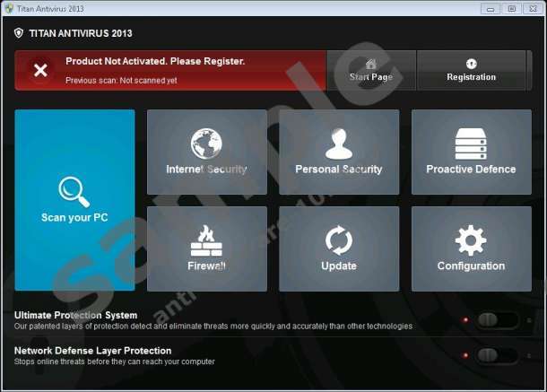Click the Firewall tile label
The width and height of the screenshot is (547, 392).
click(x=206, y=266)
